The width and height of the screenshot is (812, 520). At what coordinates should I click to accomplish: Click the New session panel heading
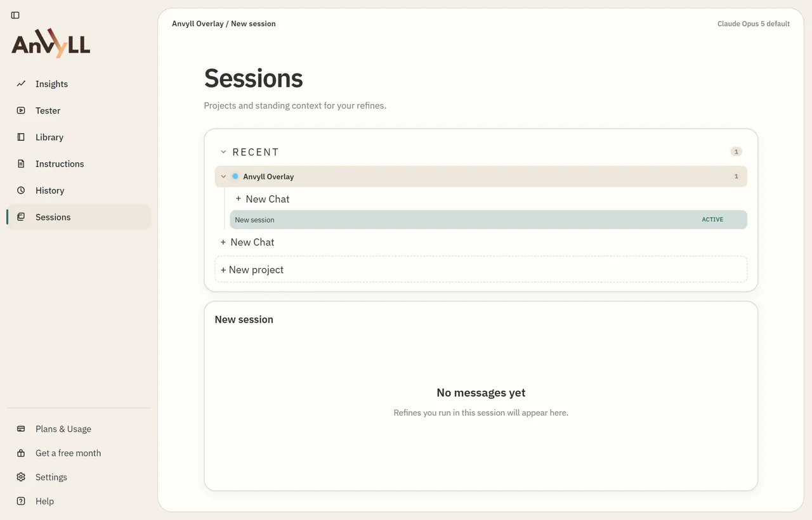click(244, 320)
